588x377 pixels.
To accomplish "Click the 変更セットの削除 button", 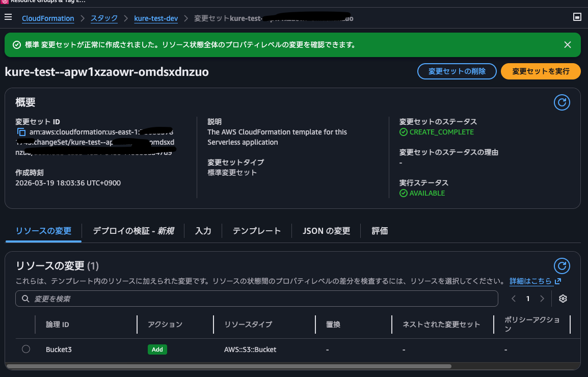I will click(x=457, y=71).
